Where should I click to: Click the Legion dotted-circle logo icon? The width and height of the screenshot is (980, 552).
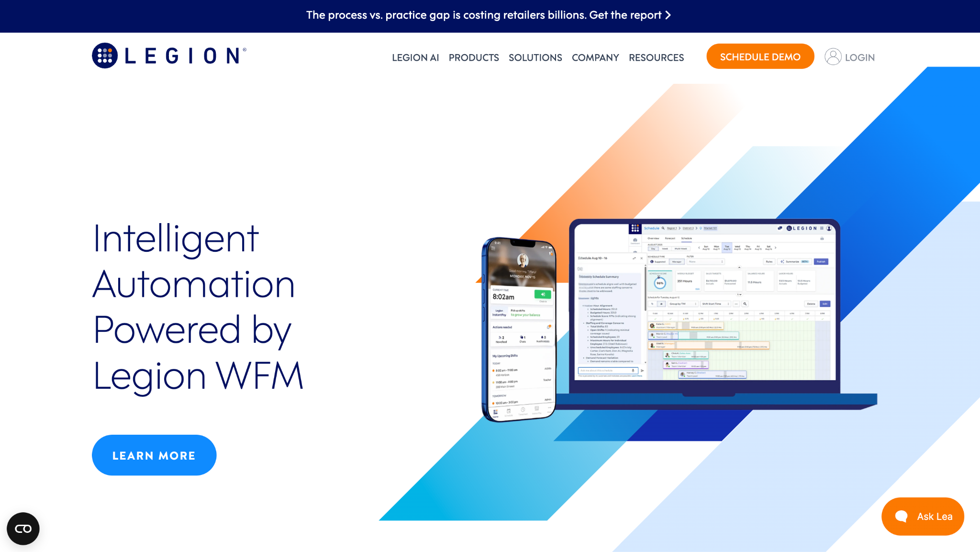pyautogui.click(x=105, y=56)
